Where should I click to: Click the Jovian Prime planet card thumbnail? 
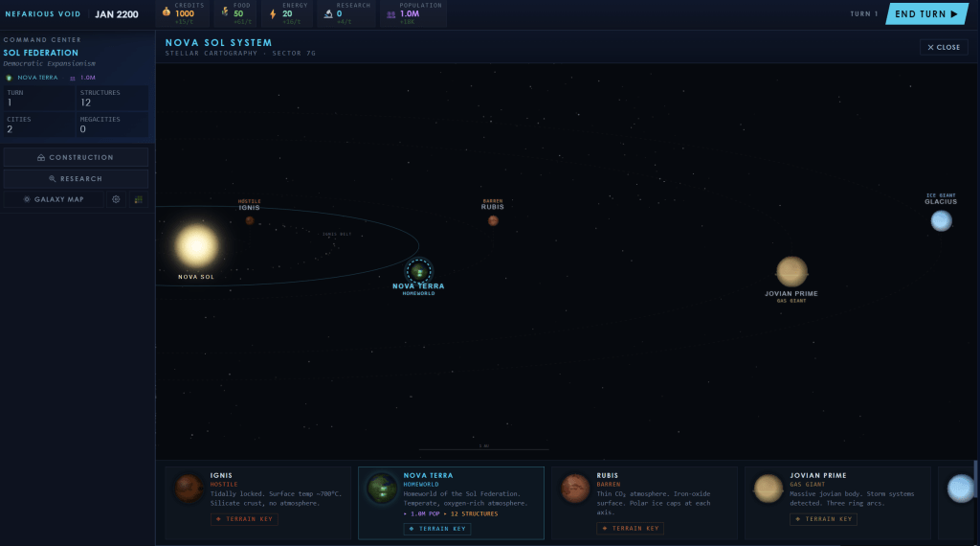click(768, 489)
